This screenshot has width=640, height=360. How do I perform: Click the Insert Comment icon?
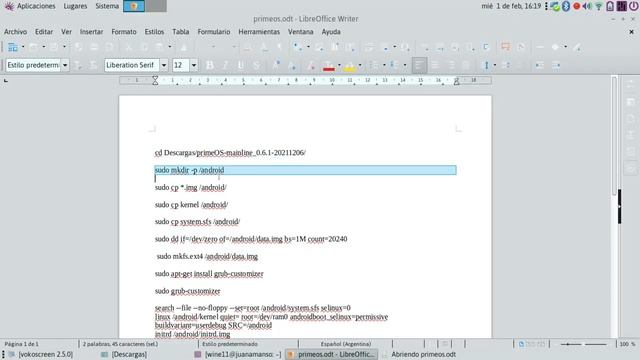[505, 47]
